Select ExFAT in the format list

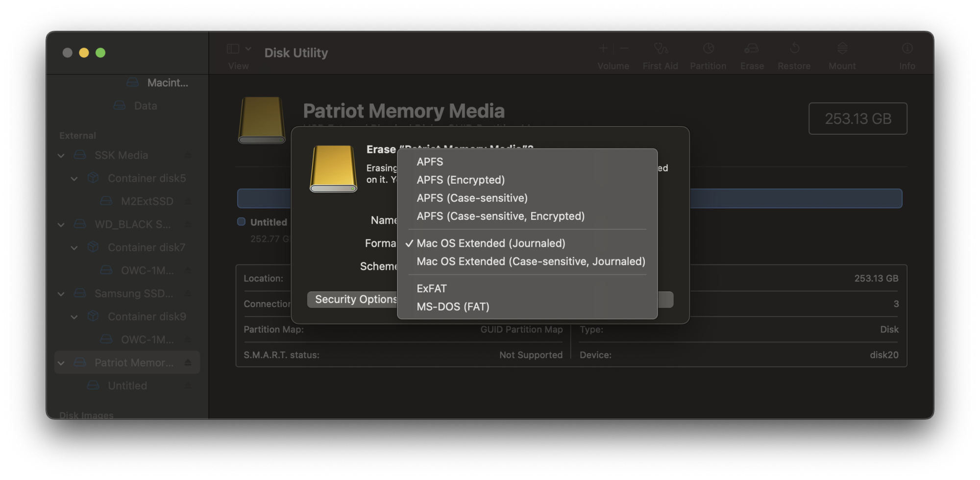(431, 288)
